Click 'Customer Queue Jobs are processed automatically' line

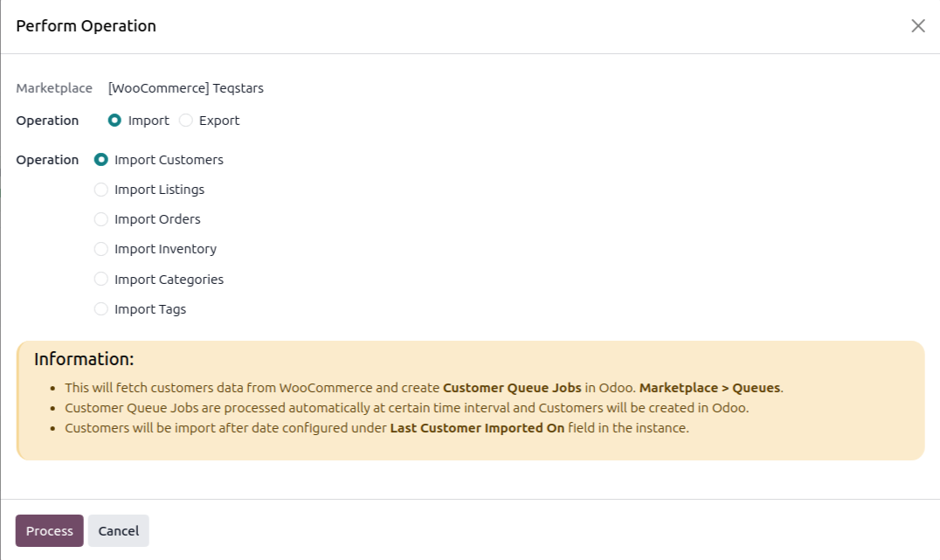(407, 408)
